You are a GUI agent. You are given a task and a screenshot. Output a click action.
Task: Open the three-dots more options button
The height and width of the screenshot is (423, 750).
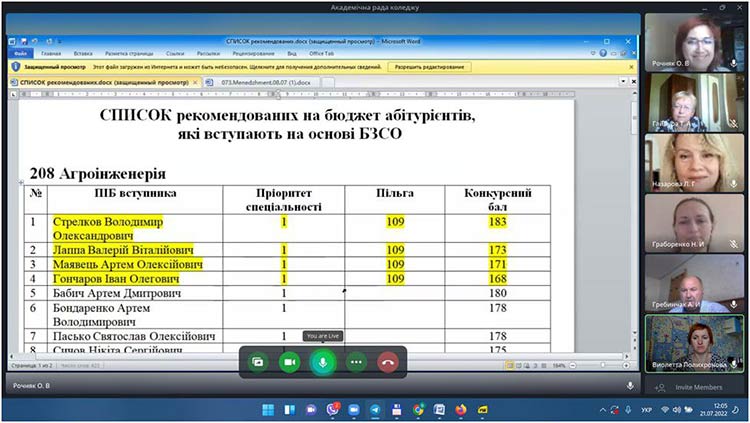tap(355, 361)
